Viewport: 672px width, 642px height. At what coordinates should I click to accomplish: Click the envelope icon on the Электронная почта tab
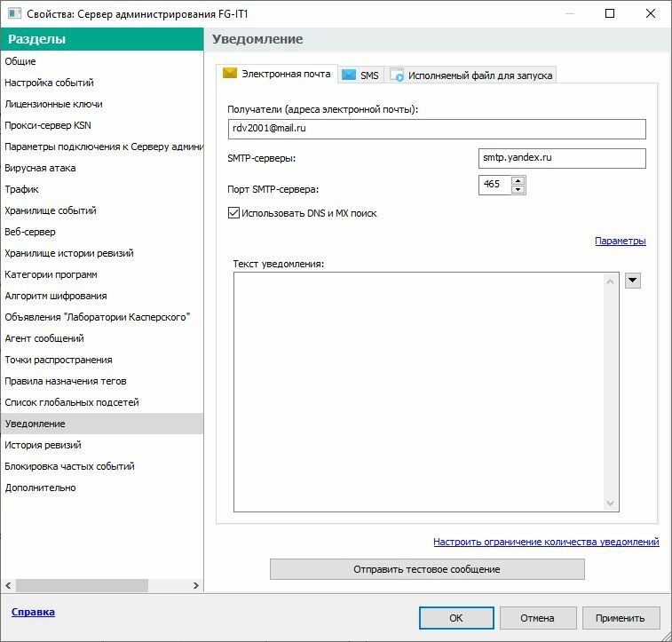point(230,74)
